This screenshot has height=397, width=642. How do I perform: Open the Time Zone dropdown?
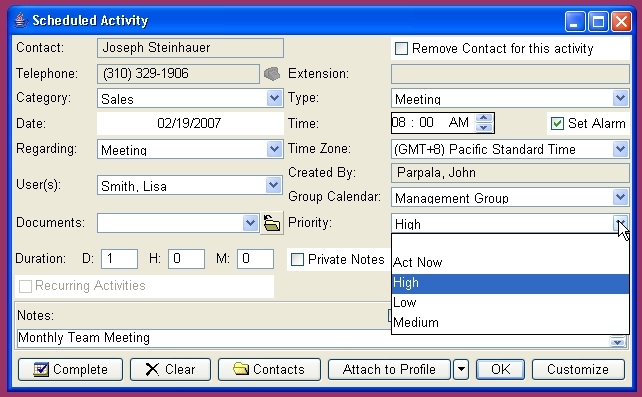pyautogui.click(x=621, y=149)
